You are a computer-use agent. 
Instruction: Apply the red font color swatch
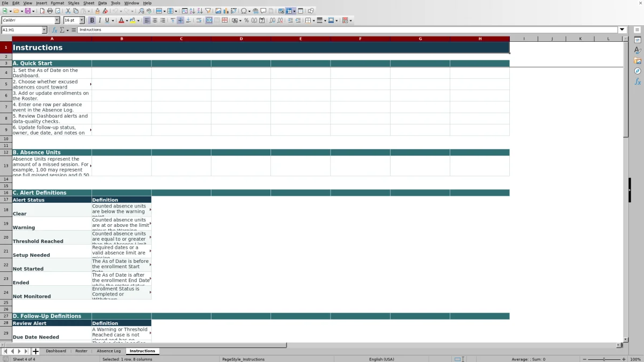coord(121,20)
